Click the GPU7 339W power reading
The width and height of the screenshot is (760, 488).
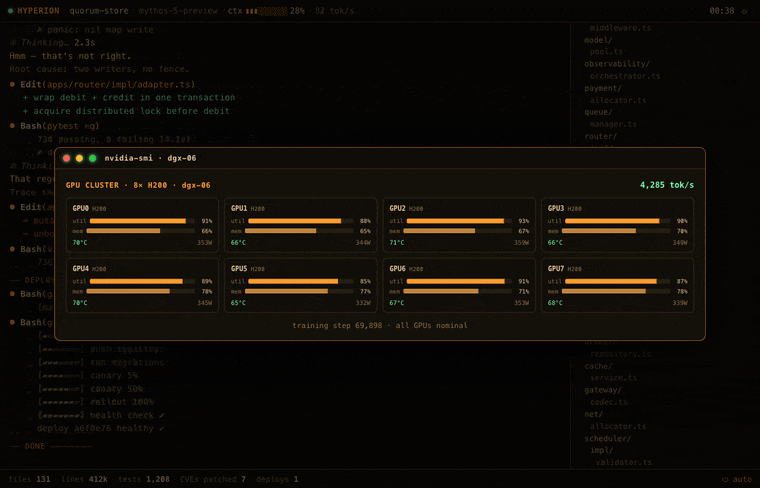[680, 303]
